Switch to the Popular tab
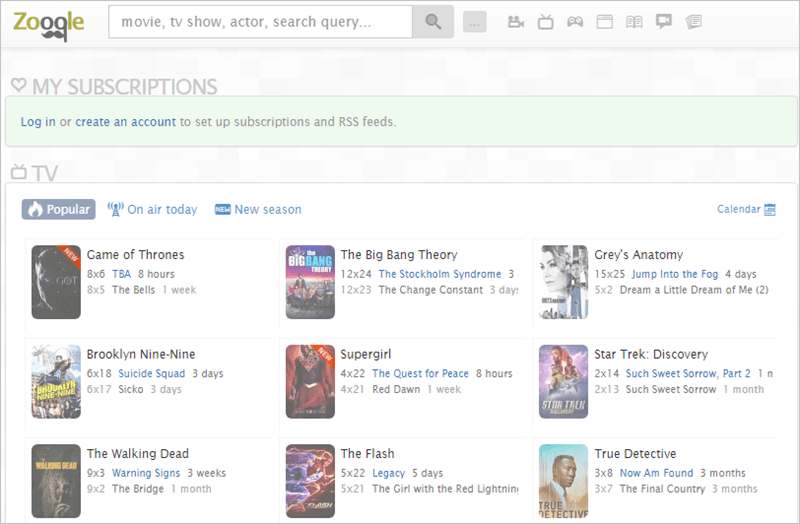 59,209
